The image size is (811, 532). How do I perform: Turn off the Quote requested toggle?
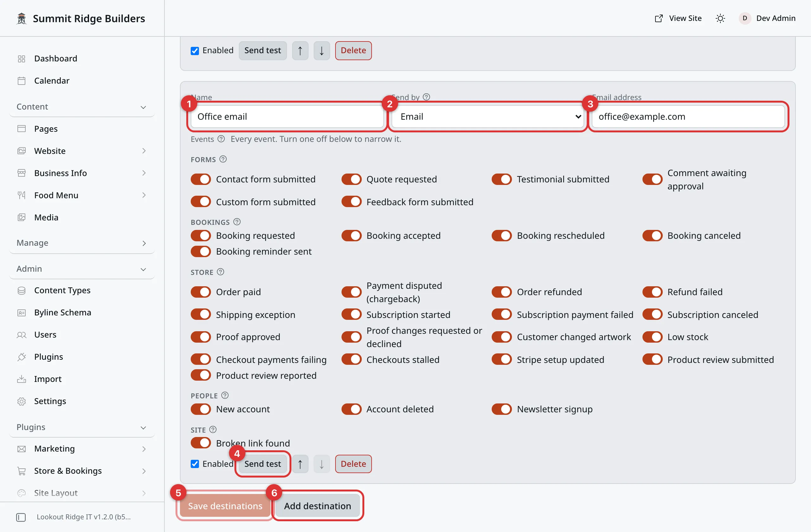tap(351, 179)
